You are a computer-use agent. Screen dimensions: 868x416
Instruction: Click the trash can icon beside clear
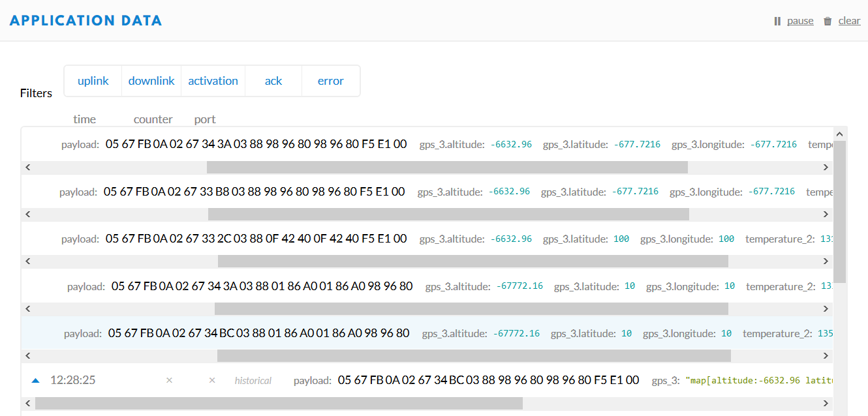828,21
